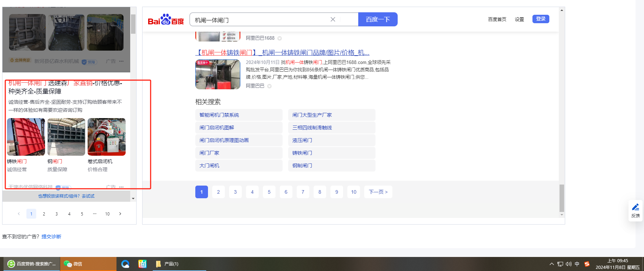
Task: Click the Baidu logo
Action: click(166, 20)
